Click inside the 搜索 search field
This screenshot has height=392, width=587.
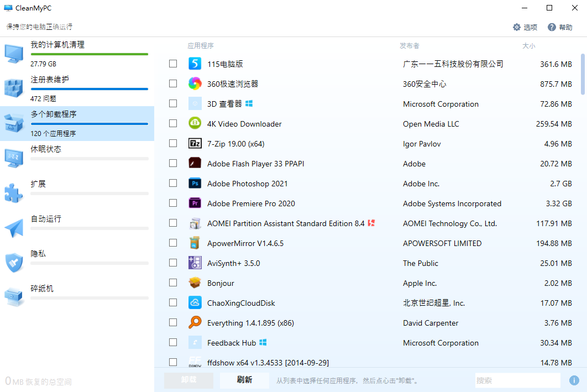pos(517,380)
